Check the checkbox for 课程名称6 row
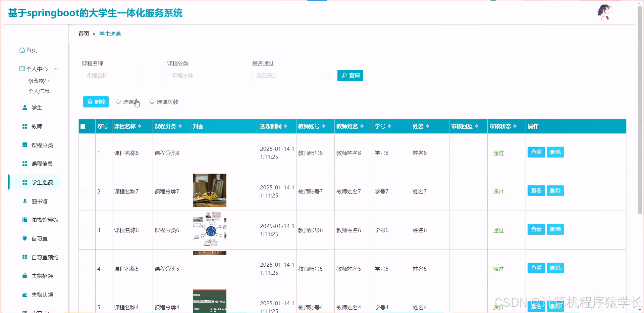Viewport: 644px width, 313px height. 83,230
